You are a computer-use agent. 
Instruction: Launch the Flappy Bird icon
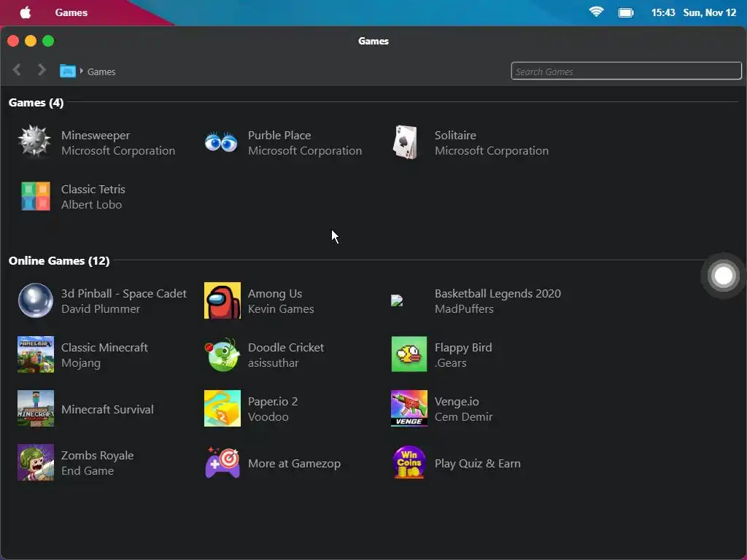coord(409,354)
